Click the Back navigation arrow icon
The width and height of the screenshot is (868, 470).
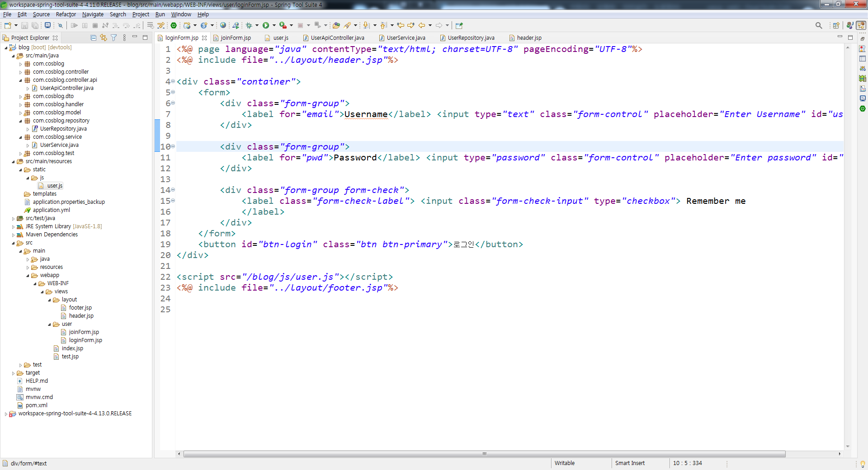click(421, 25)
